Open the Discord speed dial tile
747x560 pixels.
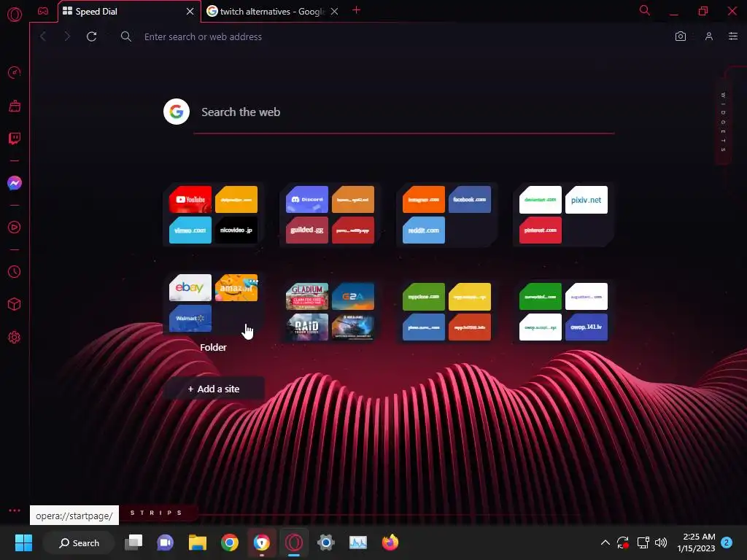pyautogui.click(x=307, y=200)
